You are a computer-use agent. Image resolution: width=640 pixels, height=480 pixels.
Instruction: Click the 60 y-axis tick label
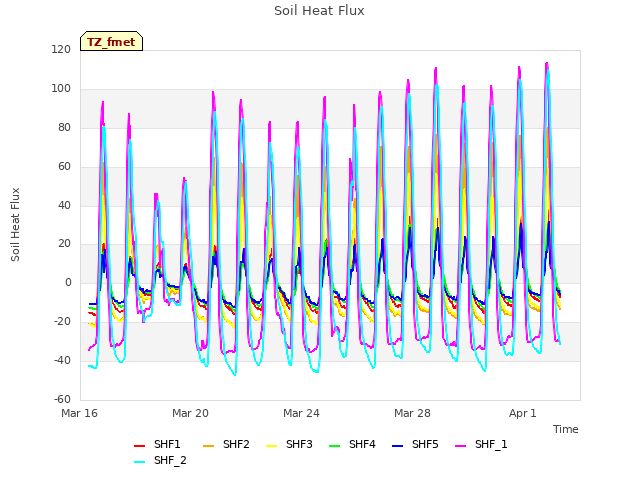tap(64, 167)
